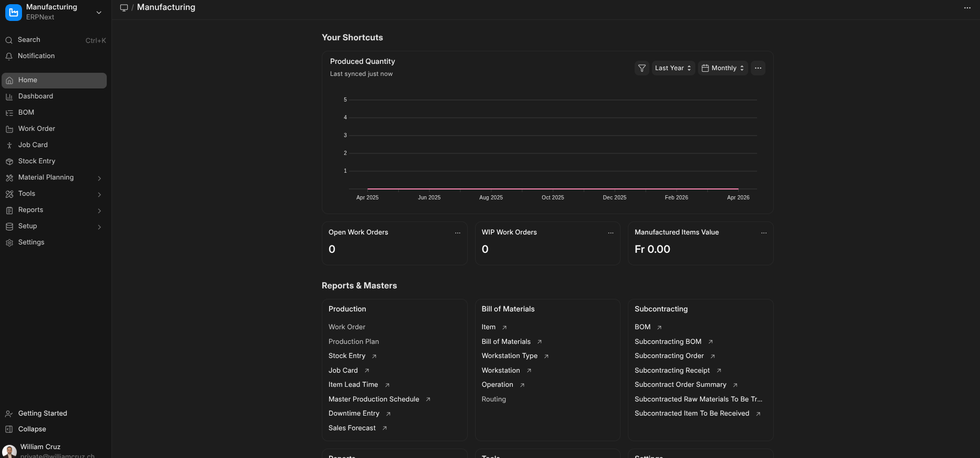Click Fr 0.00 Manufactured Items Value

[652, 250]
